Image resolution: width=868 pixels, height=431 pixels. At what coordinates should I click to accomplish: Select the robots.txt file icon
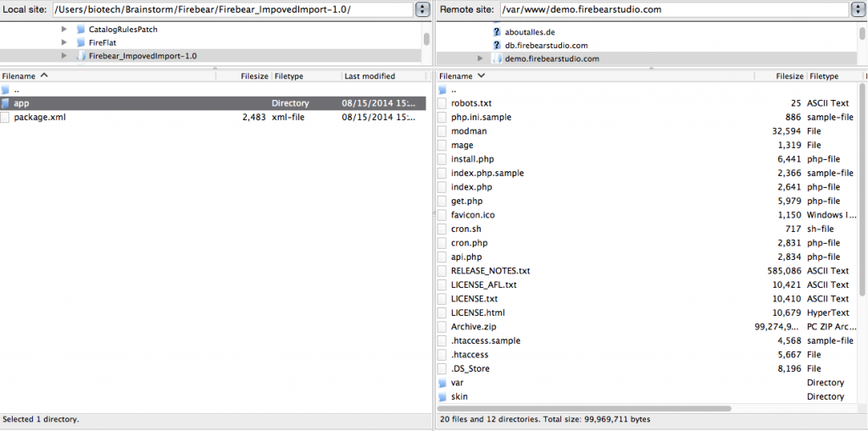[x=442, y=103]
